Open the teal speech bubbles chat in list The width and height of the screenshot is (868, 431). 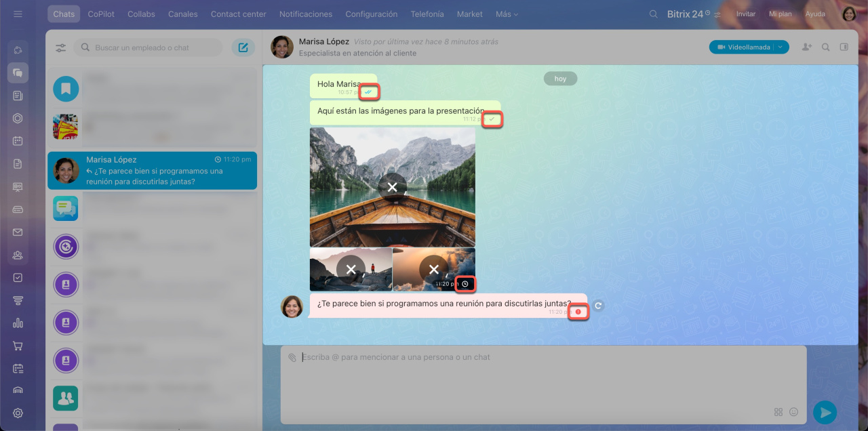(66, 208)
